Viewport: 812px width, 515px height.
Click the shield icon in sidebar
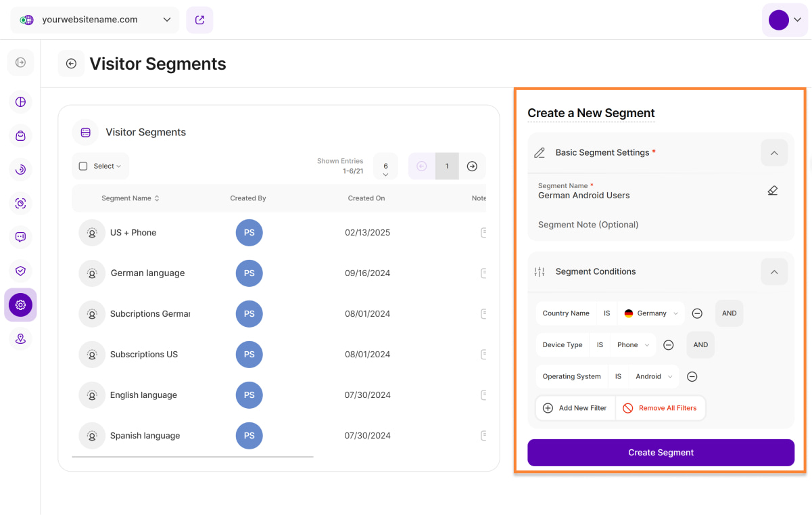click(x=20, y=271)
